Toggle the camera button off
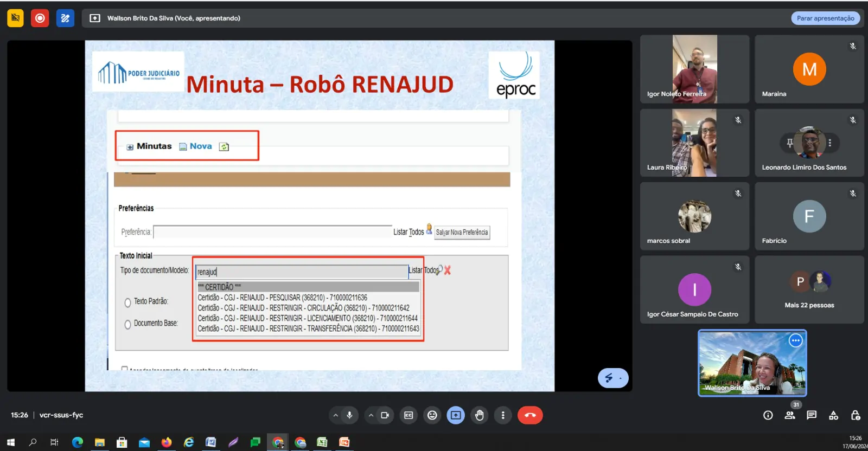Viewport: 868px width, 451px height. coord(385,415)
